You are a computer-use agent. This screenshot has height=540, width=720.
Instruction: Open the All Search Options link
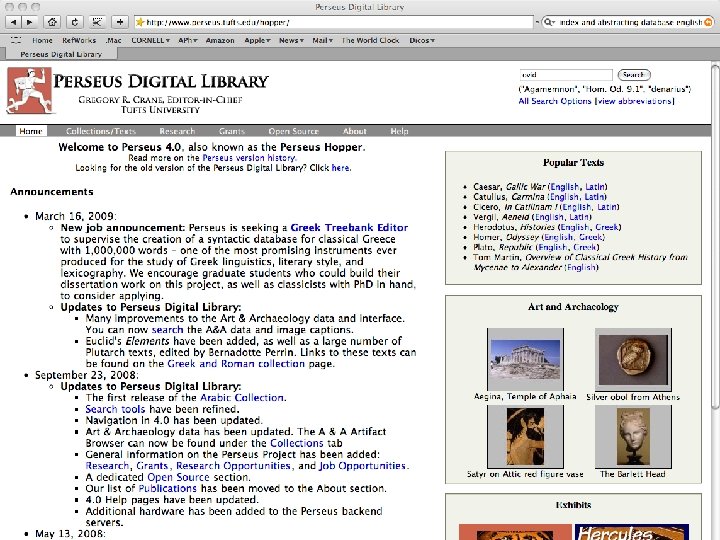click(x=555, y=101)
